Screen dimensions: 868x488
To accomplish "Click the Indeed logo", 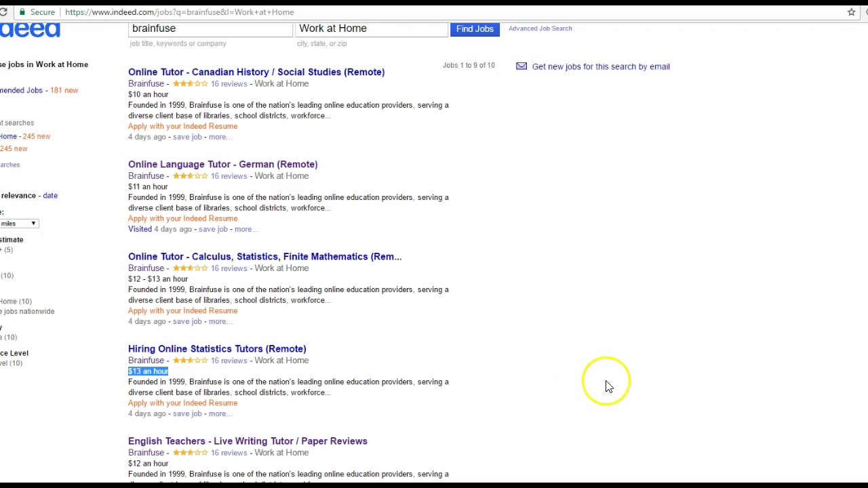I will (x=30, y=30).
